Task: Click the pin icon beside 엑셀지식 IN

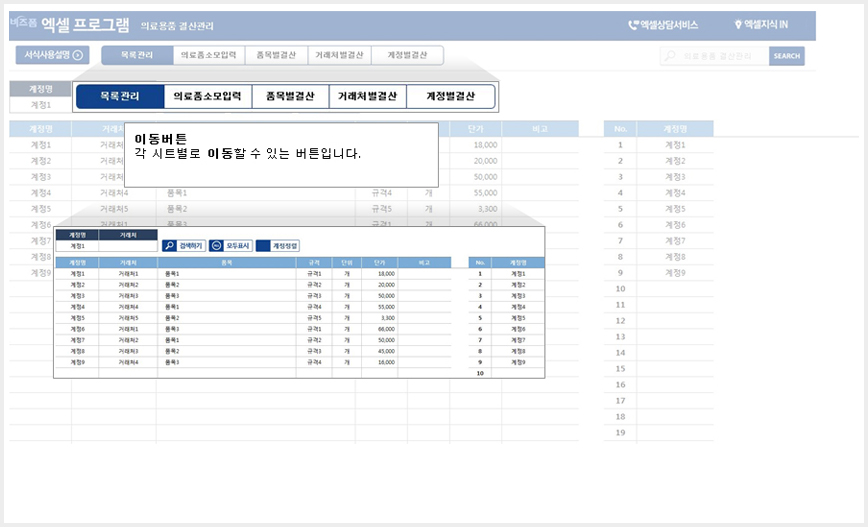Action: (738, 24)
